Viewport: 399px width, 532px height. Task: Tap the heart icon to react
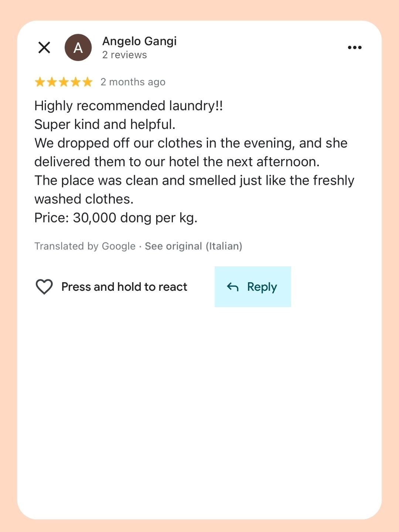click(x=44, y=287)
